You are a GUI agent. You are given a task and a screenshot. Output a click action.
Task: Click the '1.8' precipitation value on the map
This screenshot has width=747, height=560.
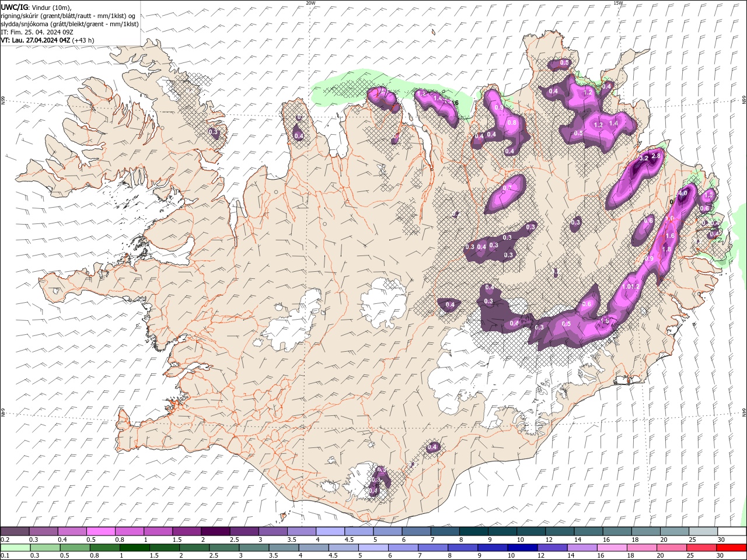tap(666, 249)
